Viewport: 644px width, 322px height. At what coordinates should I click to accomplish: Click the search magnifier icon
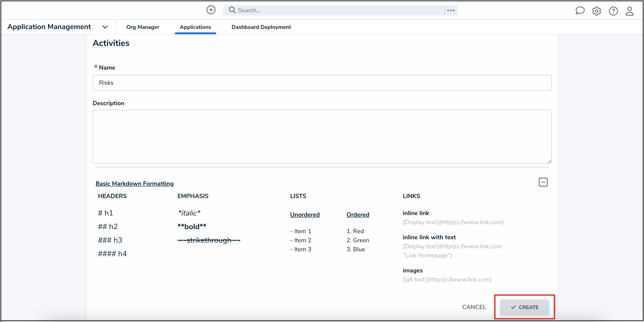pos(232,10)
